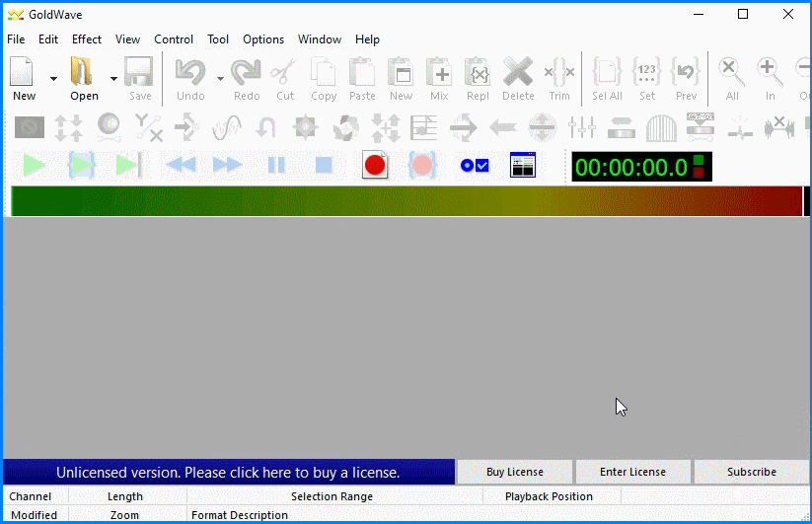
Task: Click the zoom In magnifier icon
Action: pyautogui.click(x=770, y=72)
